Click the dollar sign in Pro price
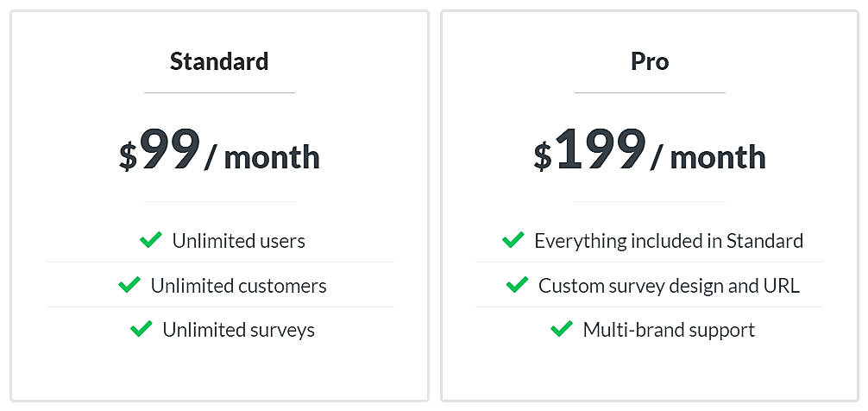 pyautogui.click(x=542, y=157)
